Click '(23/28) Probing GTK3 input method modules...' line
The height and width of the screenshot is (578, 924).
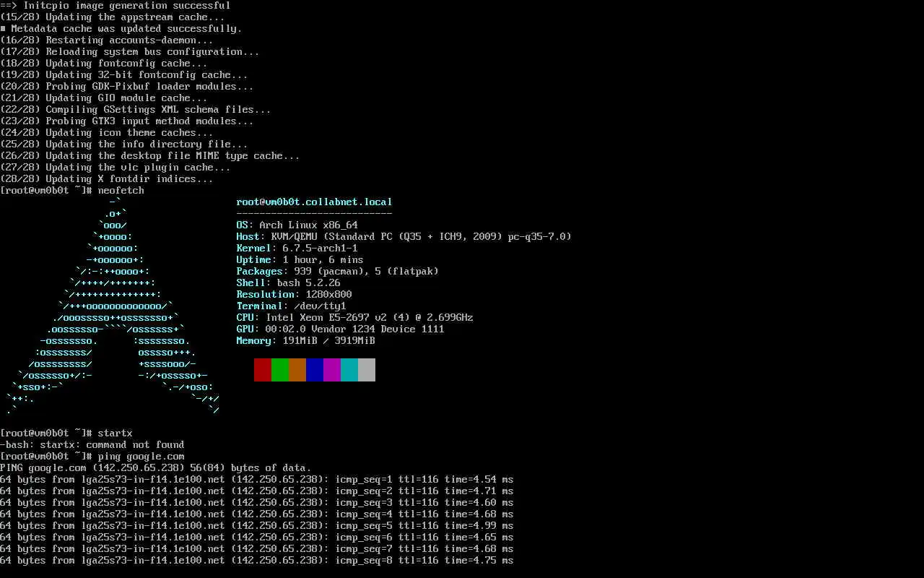click(127, 121)
